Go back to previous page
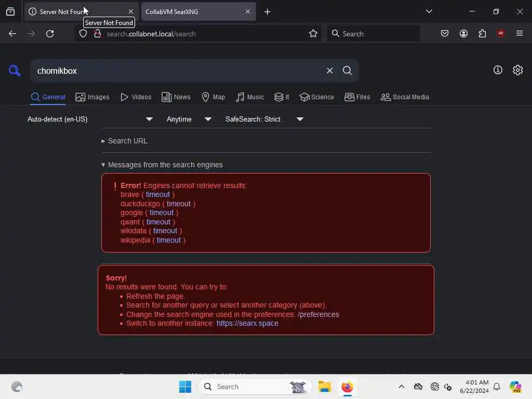The height and width of the screenshot is (399, 532). click(12, 34)
